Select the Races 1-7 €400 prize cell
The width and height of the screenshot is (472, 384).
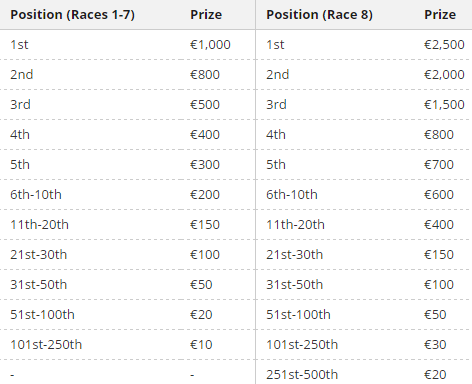pos(205,135)
